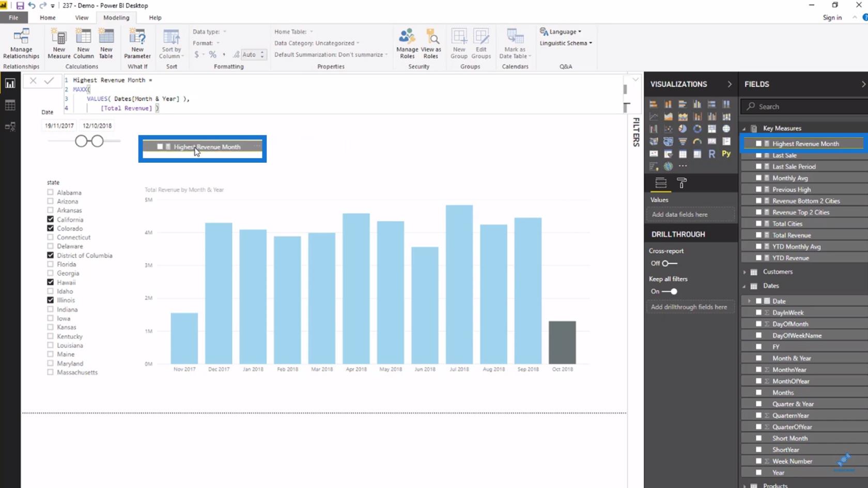Click the Undo icon in title bar
The height and width of the screenshot is (488, 868).
tap(32, 6)
